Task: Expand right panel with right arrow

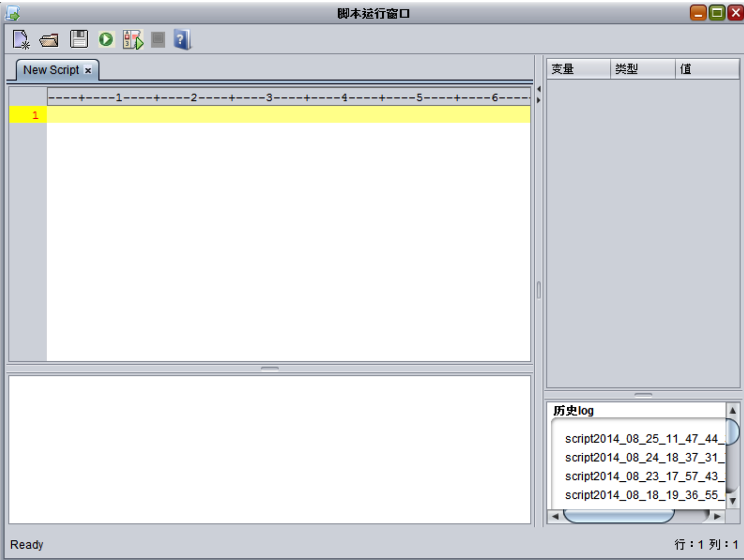Action: click(538, 100)
